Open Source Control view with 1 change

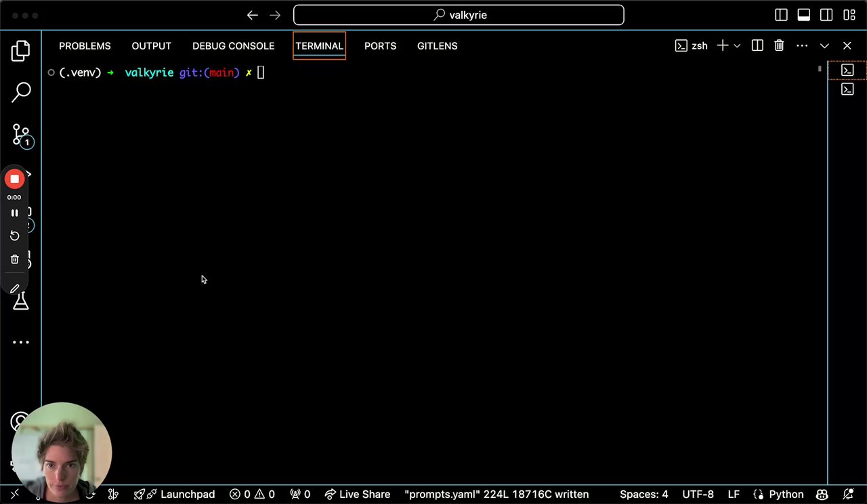tap(22, 135)
